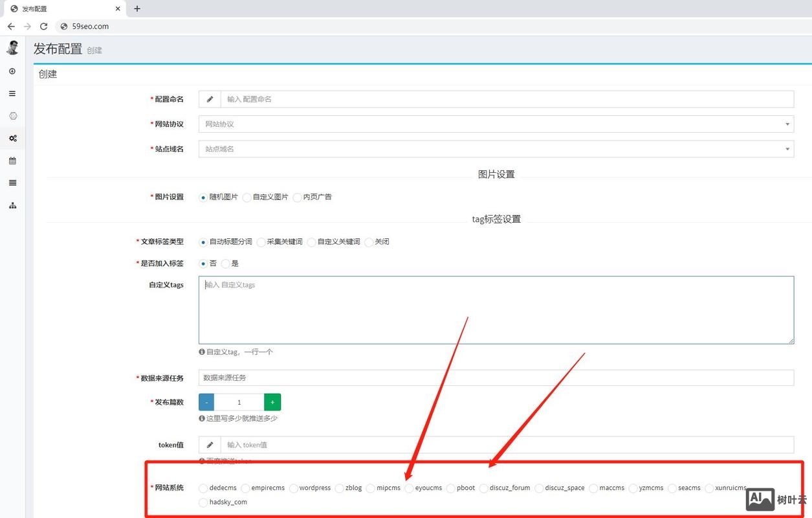
Task: Open a new browser tab
Action: pyautogui.click(x=137, y=8)
